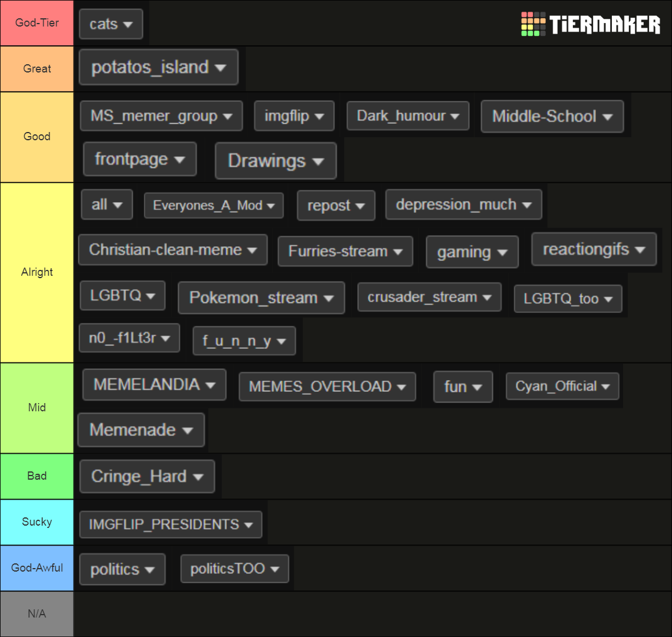The height and width of the screenshot is (637, 672).
Task: Open the Middle-School dropdown
Action: click(x=552, y=116)
